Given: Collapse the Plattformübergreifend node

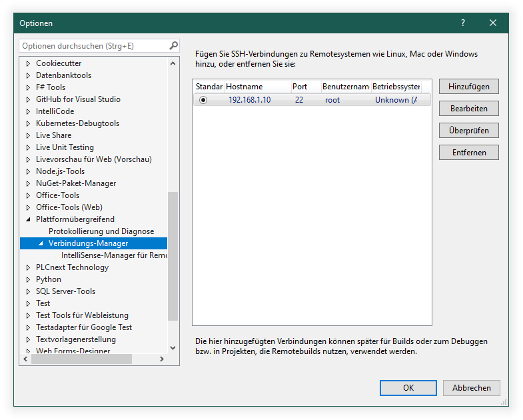Looking at the screenshot, I should tap(28, 219).
